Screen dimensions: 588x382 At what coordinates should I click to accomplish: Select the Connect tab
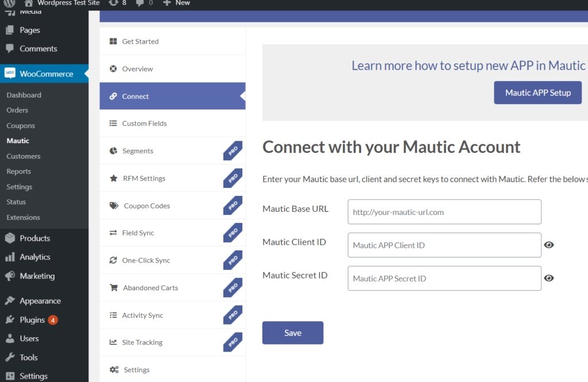(x=172, y=96)
